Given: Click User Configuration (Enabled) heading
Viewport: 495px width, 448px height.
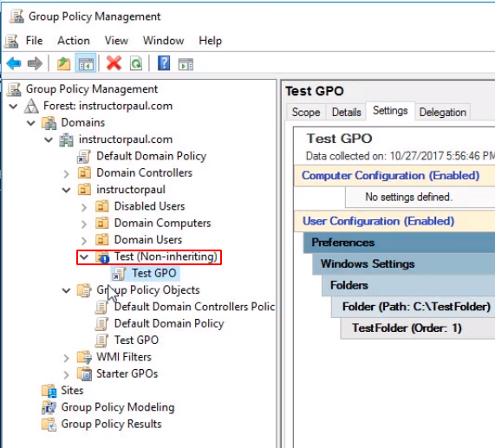Looking at the screenshot, I should 378,221.
